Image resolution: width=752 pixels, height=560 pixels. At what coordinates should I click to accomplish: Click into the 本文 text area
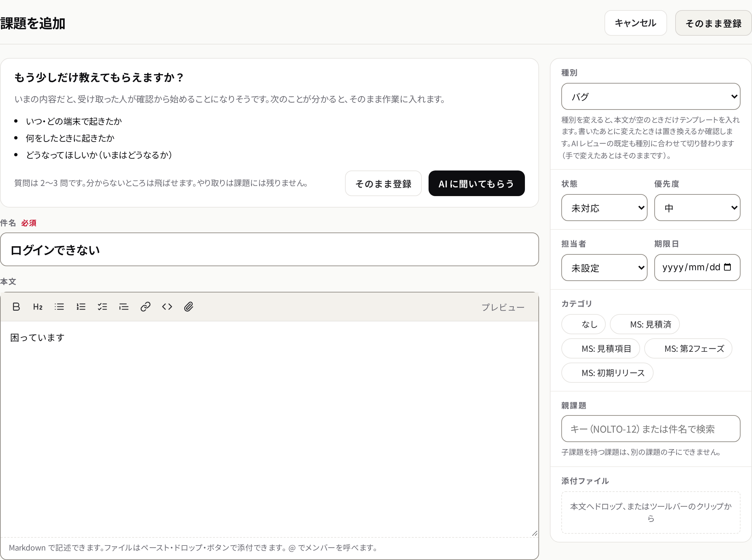tap(270, 429)
